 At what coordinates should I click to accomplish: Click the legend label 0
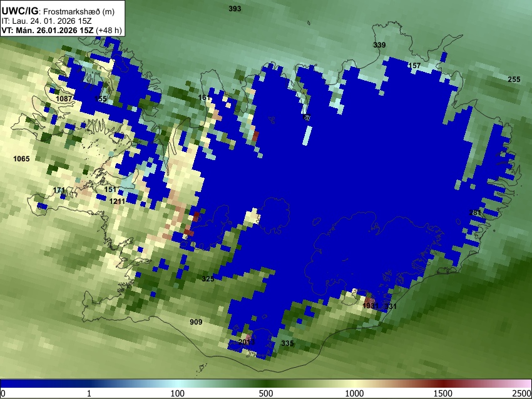pyautogui.click(x=3, y=393)
